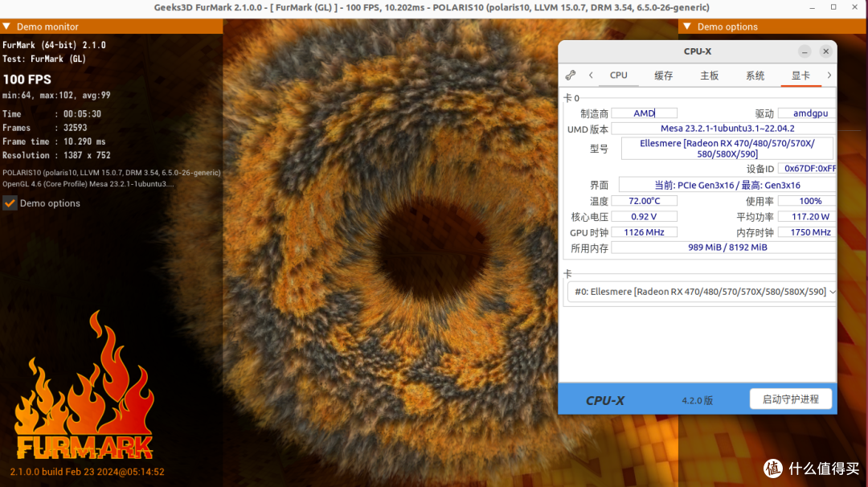Click the Test: FurMark (GL) line
The height and width of the screenshot is (487, 868).
(44, 59)
